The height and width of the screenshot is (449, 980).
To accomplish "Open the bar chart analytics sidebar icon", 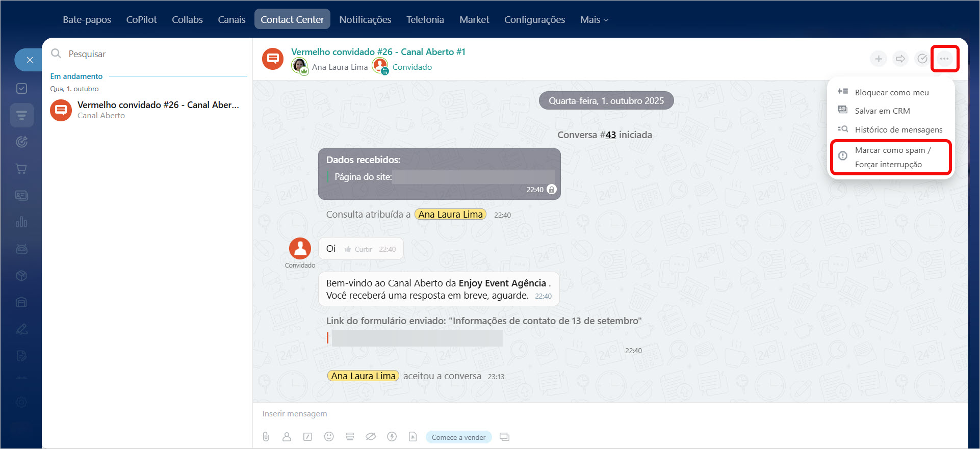I will (21, 222).
